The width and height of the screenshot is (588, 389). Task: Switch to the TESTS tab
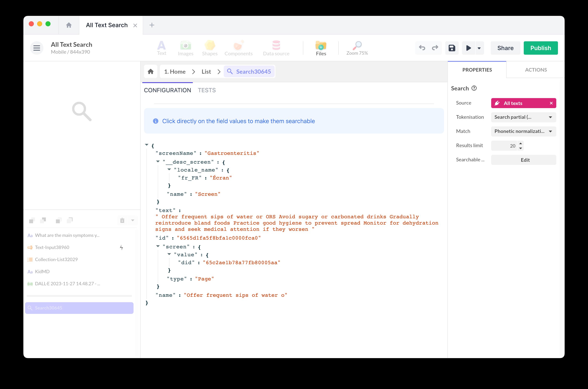[x=207, y=90]
